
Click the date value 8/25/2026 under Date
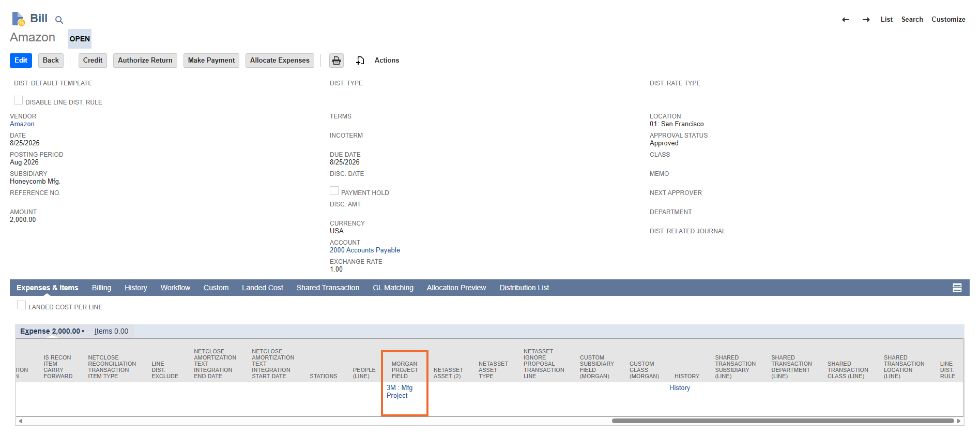pos(25,143)
